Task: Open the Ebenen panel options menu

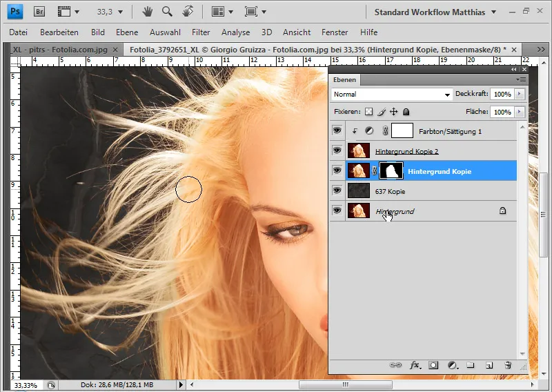Action: pos(521,80)
